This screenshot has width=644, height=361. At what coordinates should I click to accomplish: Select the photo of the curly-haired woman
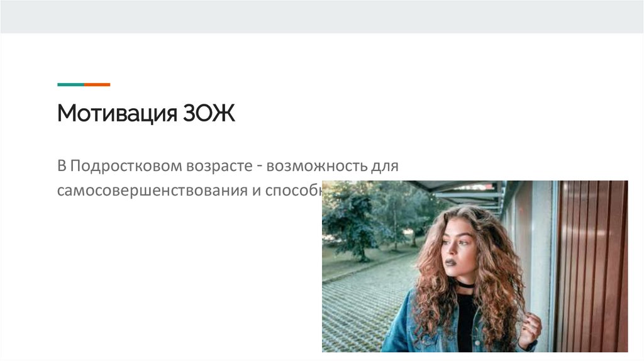click(475, 266)
